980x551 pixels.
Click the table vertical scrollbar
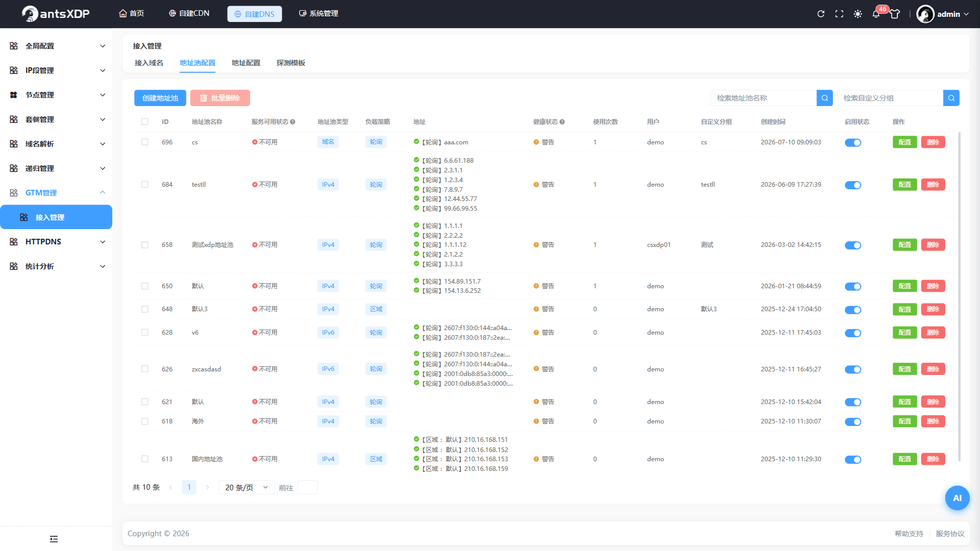point(960,296)
